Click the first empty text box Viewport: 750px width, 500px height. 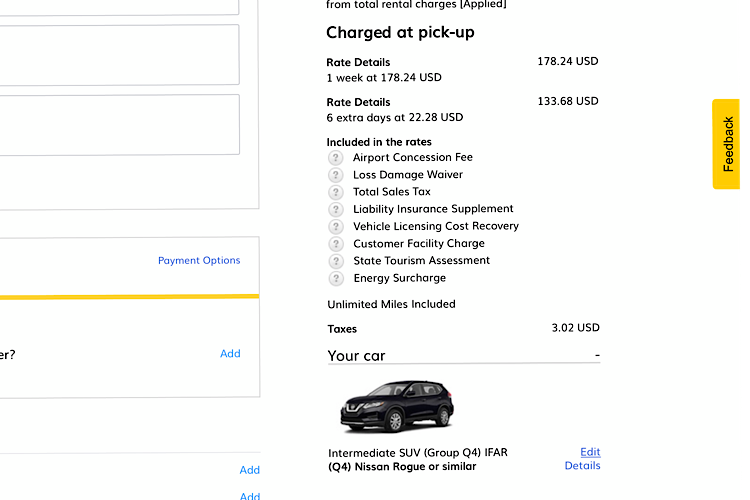coord(120,55)
